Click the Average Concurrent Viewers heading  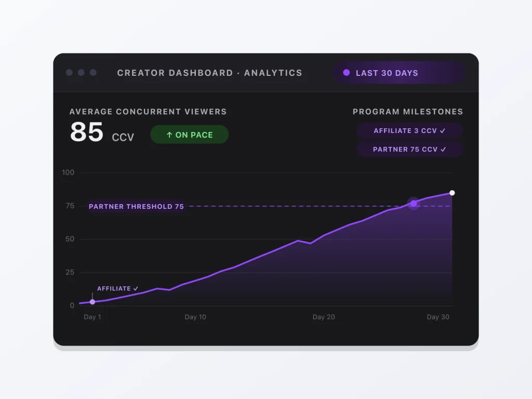point(148,112)
